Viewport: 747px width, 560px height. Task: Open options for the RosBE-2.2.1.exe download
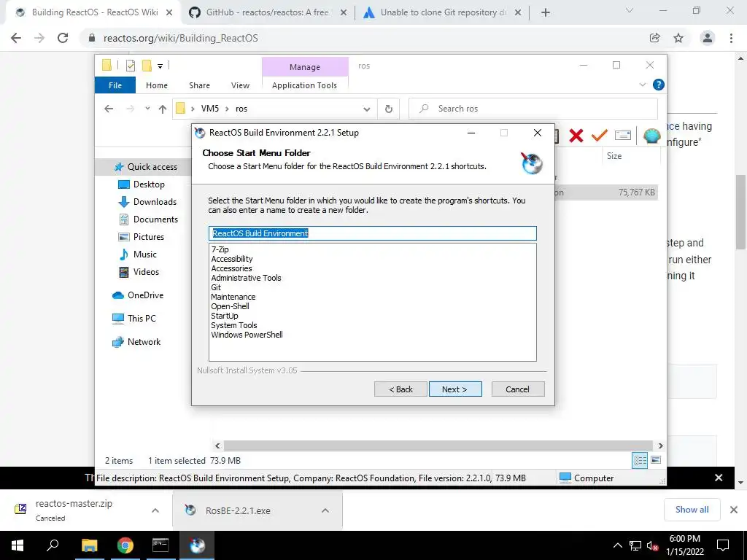(x=325, y=510)
